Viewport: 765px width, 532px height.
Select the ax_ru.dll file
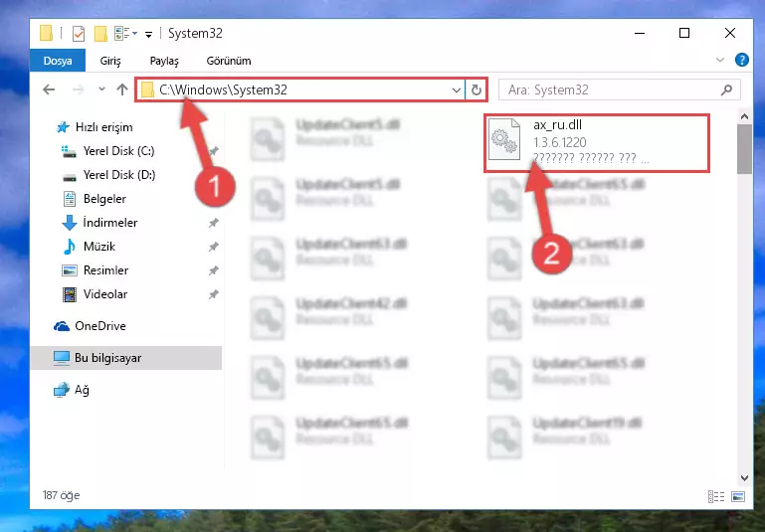coord(597,143)
